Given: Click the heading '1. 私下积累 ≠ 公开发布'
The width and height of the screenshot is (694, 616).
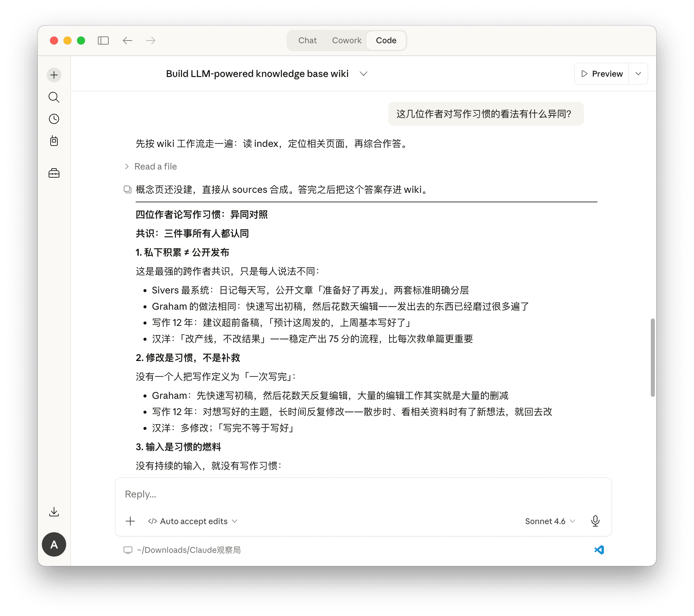Looking at the screenshot, I should coord(182,252).
